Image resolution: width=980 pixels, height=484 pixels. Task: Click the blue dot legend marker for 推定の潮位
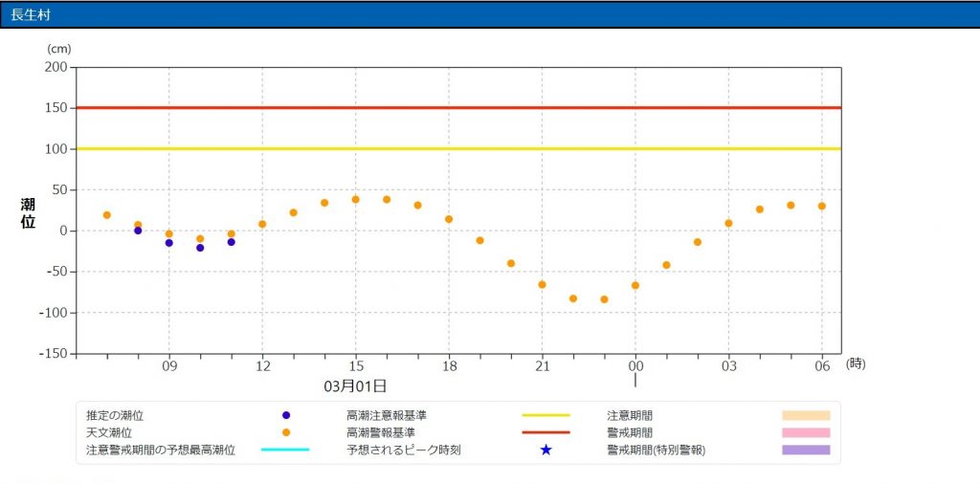pyautogui.click(x=286, y=415)
